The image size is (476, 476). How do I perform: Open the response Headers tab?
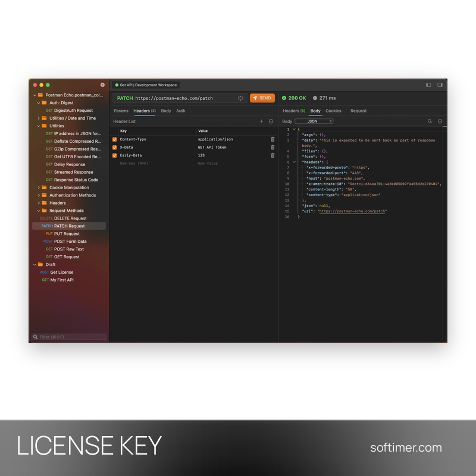294,111
